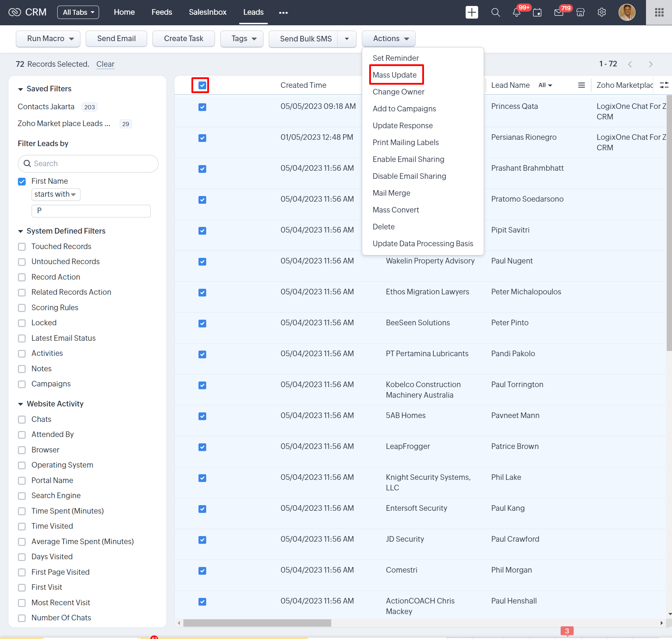The image size is (672, 639).
Task: Click the red 3 badge at bottom
Action: click(x=567, y=631)
